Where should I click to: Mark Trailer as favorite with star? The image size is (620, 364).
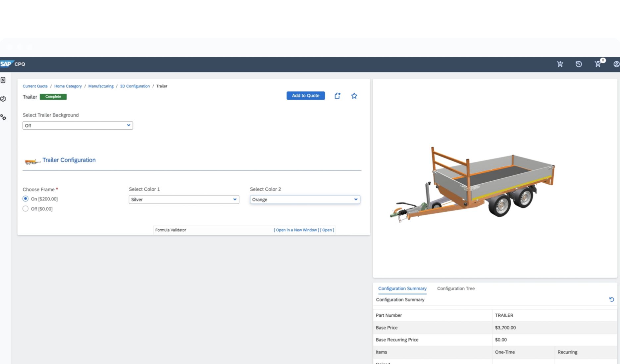pyautogui.click(x=354, y=96)
